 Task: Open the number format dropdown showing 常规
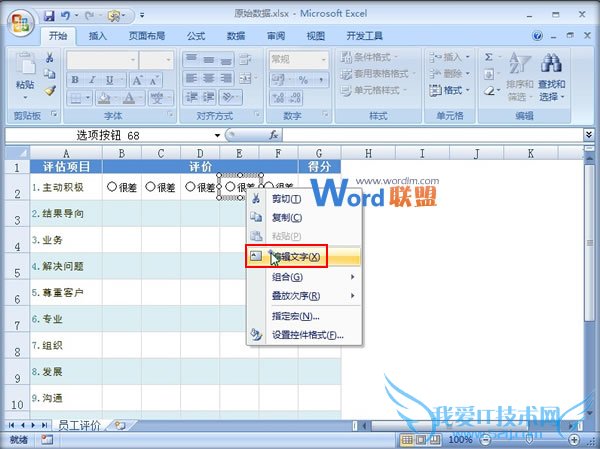pyautogui.click(x=324, y=60)
